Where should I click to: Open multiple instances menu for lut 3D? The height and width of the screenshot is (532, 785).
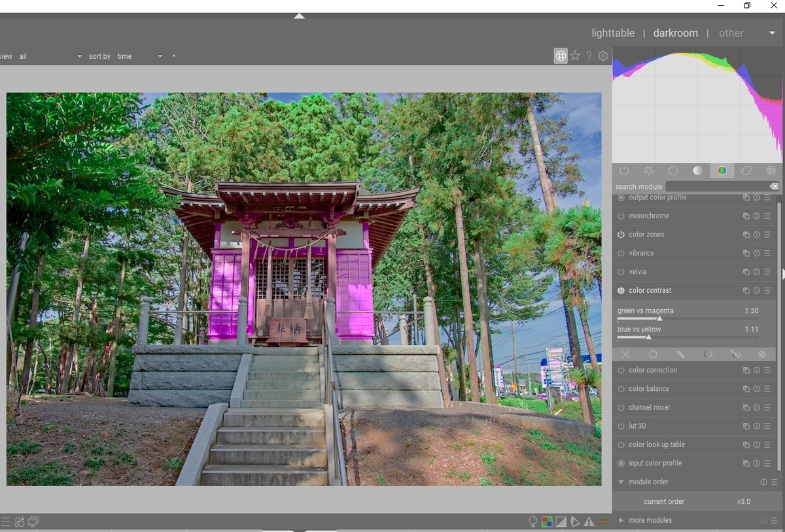(x=746, y=426)
